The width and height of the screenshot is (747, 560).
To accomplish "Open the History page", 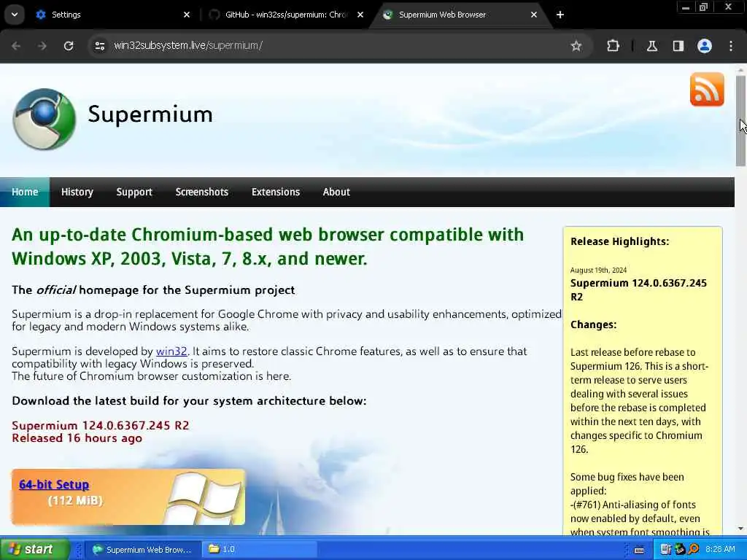I will point(77,192).
